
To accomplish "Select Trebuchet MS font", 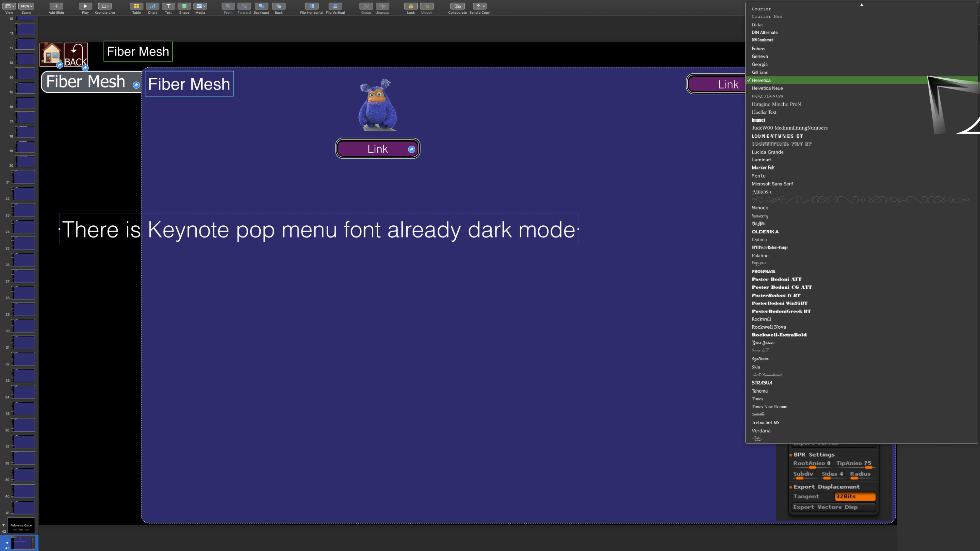I will [861, 422].
